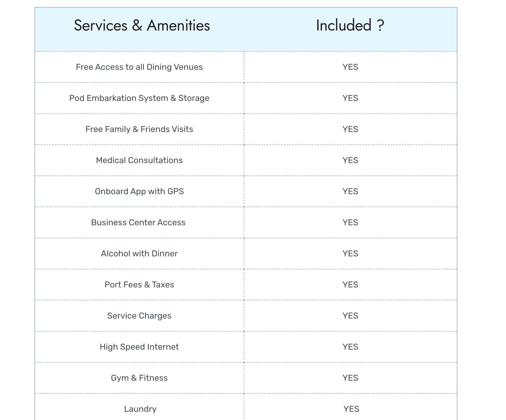Click Pod Embarkation System & Storage text
Viewport: 506px width, 420px height.
pos(139,98)
